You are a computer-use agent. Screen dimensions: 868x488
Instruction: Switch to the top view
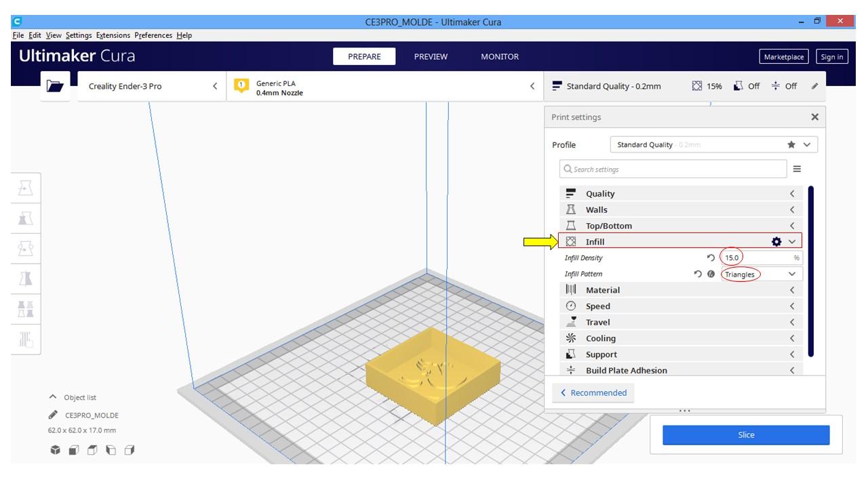click(x=92, y=450)
